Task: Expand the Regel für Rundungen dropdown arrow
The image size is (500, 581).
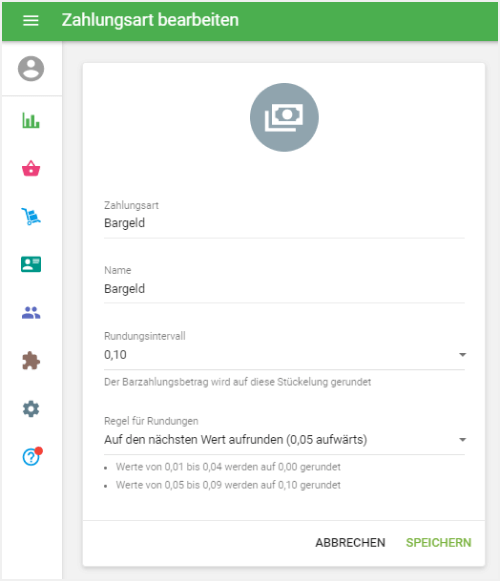Action: [462, 440]
